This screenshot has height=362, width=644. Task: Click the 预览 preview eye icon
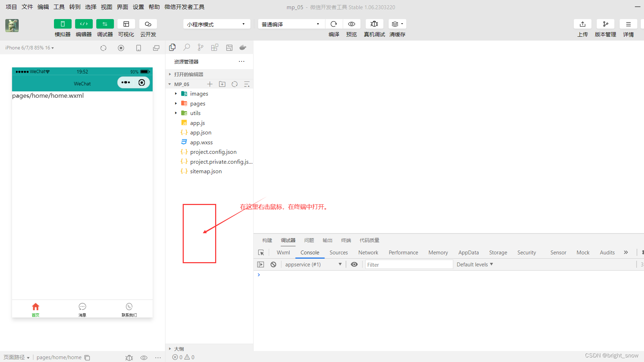pos(351,24)
